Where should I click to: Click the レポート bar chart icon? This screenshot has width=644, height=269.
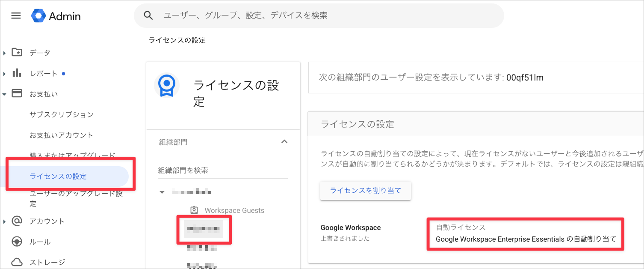tap(17, 73)
